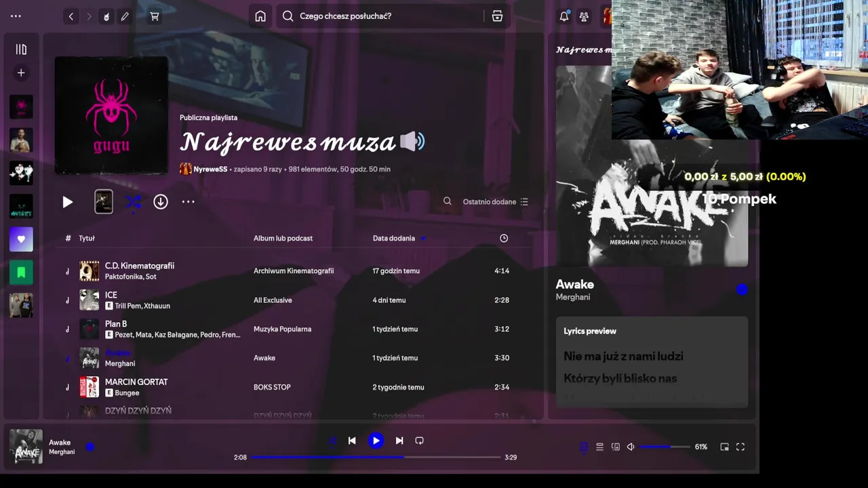
Task: Select the track Plan B
Action: [x=116, y=324]
